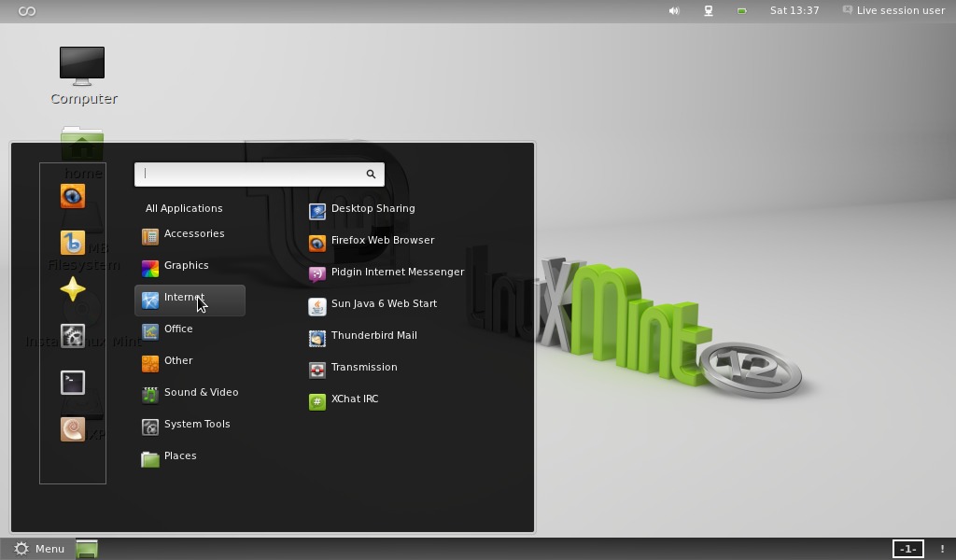The image size is (956, 560).
Task: Launch XChat IRC
Action: [x=344, y=401]
